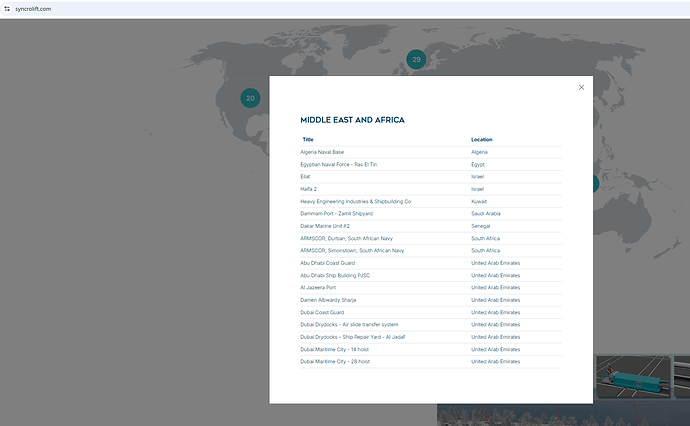Open Abu Dhabi Ship Building PJSC

click(x=334, y=275)
